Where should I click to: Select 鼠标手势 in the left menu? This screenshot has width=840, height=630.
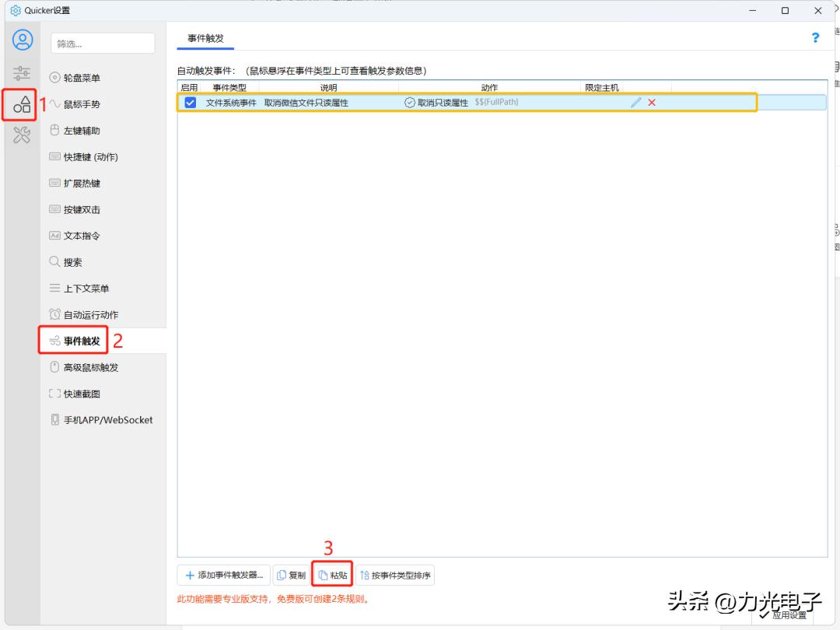coord(78,104)
